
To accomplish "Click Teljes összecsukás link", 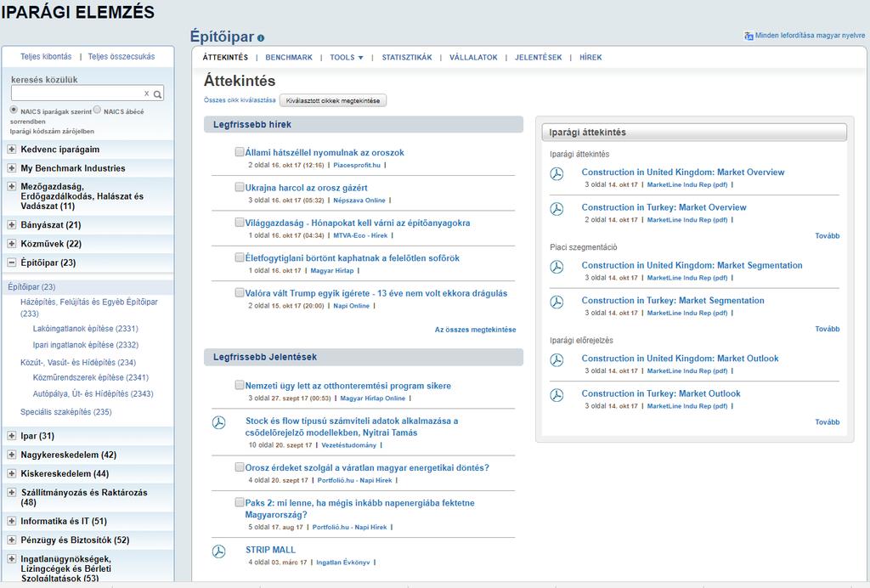I will click(x=121, y=57).
